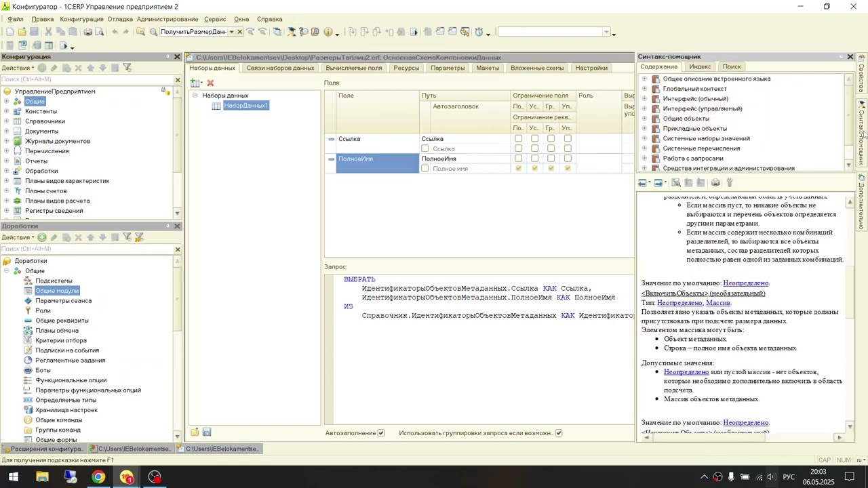The image size is (868, 488).
Task: Click the Open file toolbar icon
Action: point(22,32)
